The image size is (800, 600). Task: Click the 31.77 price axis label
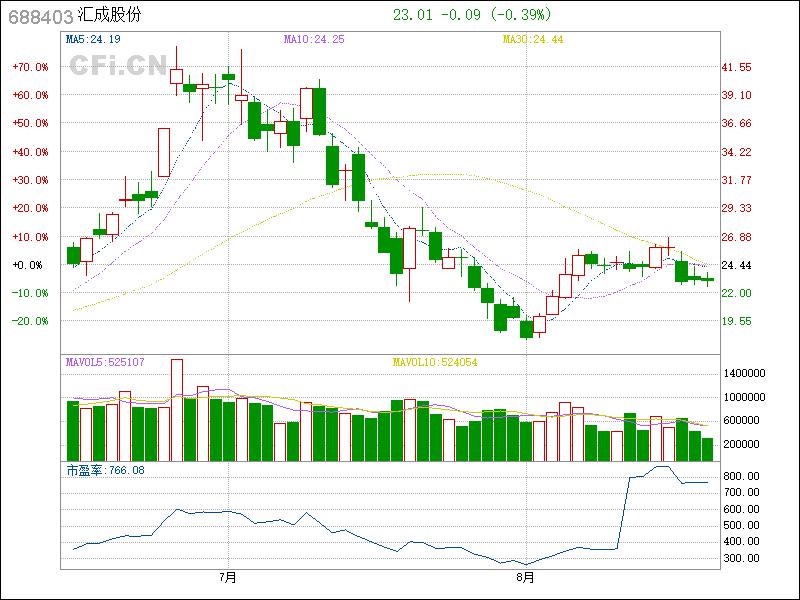click(736, 180)
